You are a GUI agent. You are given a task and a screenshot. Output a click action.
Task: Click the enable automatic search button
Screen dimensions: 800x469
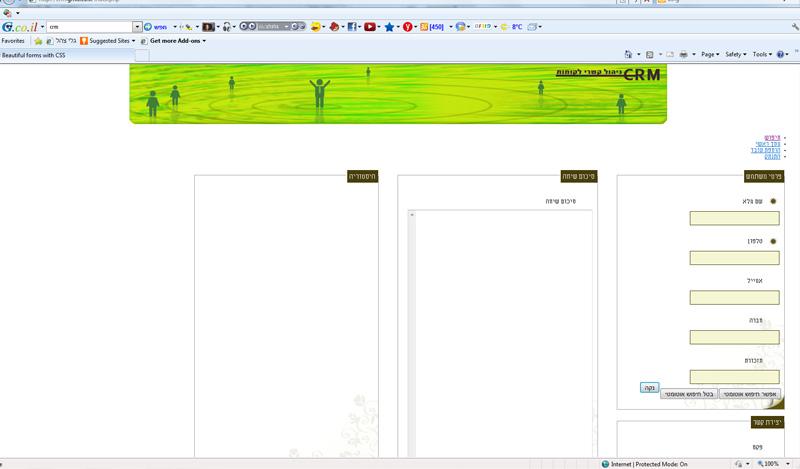tap(749, 394)
